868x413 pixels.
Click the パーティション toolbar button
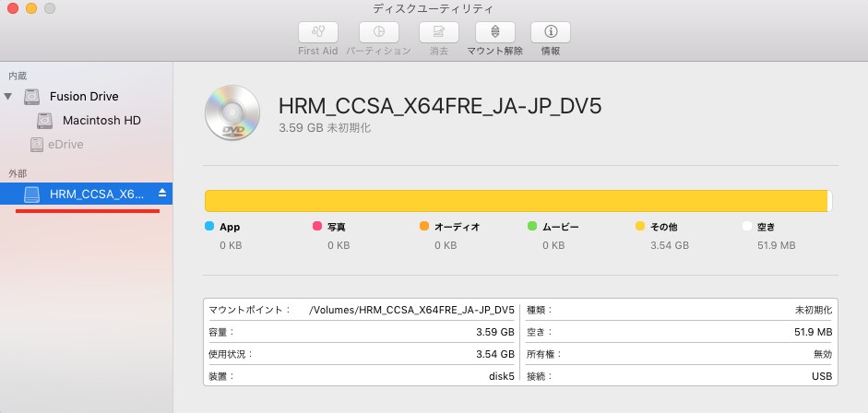coord(378,32)
